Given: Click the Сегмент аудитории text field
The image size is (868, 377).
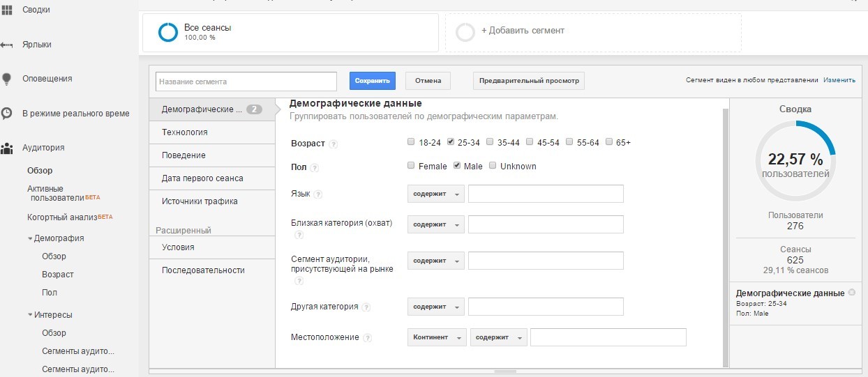Looking at the screenshot, I should click(x=546, y=261).
